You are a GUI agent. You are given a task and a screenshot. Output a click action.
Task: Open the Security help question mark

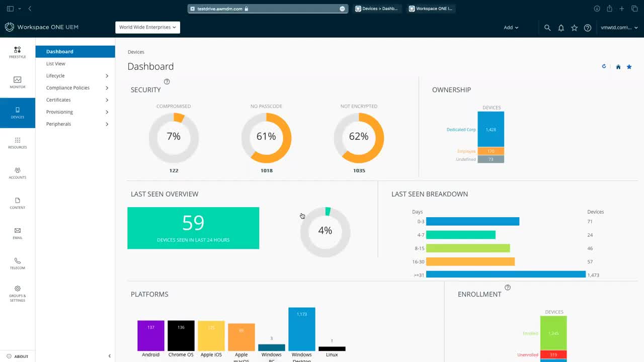[x=167, y=81]
